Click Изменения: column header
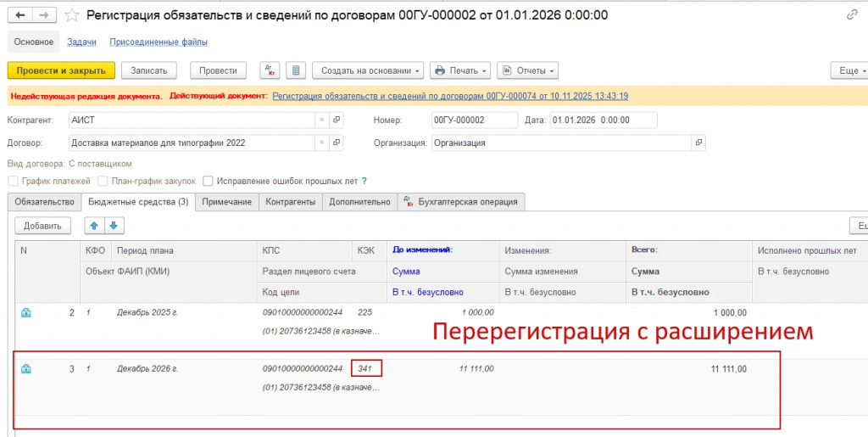This screenshot has height=437, width=868. [x=563, y=251]
